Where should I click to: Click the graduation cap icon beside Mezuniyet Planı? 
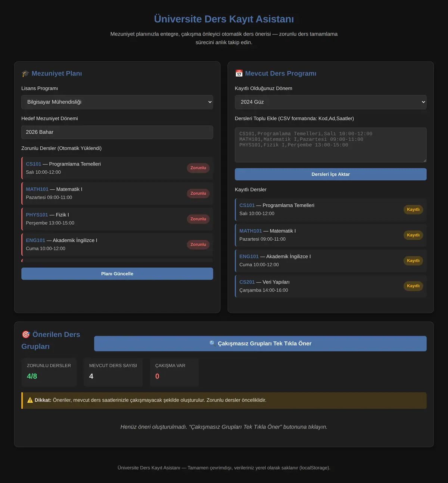click(25, 74)
